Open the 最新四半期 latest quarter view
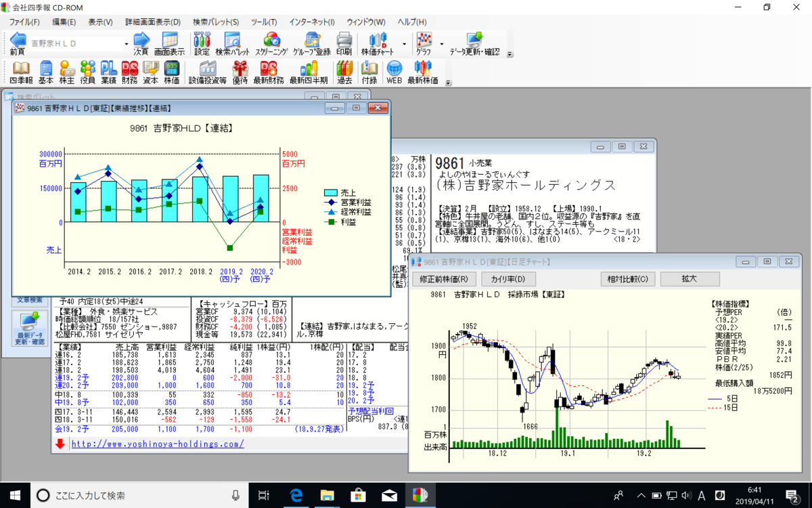Viewport: 812px width, 508px height. click(x=309, y=72)
